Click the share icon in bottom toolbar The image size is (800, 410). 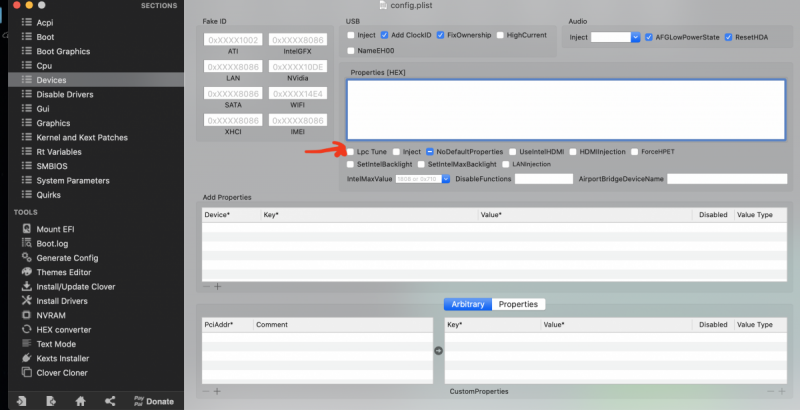tap(108, 401)
